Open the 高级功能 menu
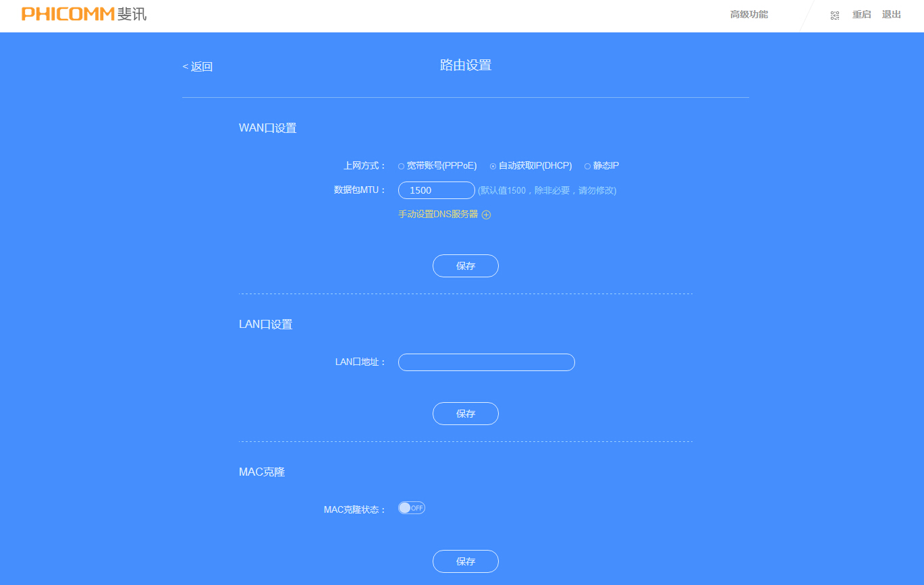Screen dimensions: 924x585 point(748,13)
